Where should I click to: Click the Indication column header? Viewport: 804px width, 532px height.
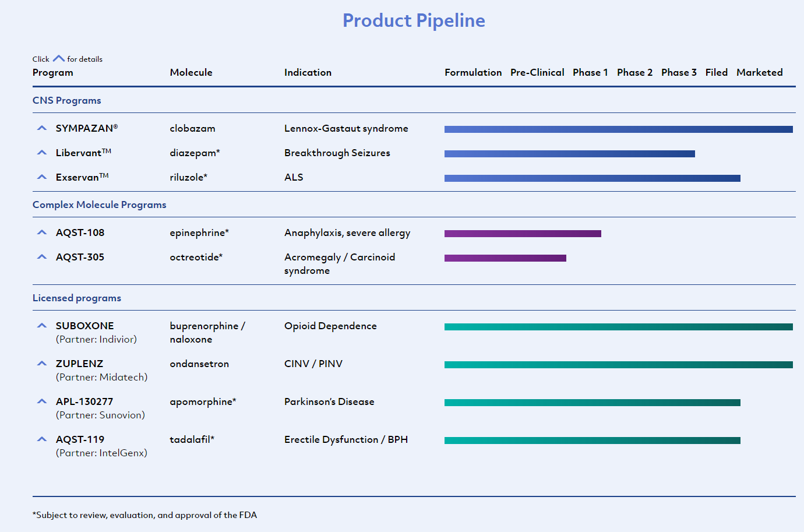point(308,72)
